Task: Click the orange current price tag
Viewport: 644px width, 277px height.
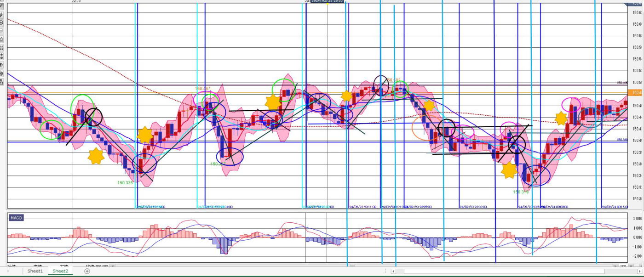Action: point(637,93)
